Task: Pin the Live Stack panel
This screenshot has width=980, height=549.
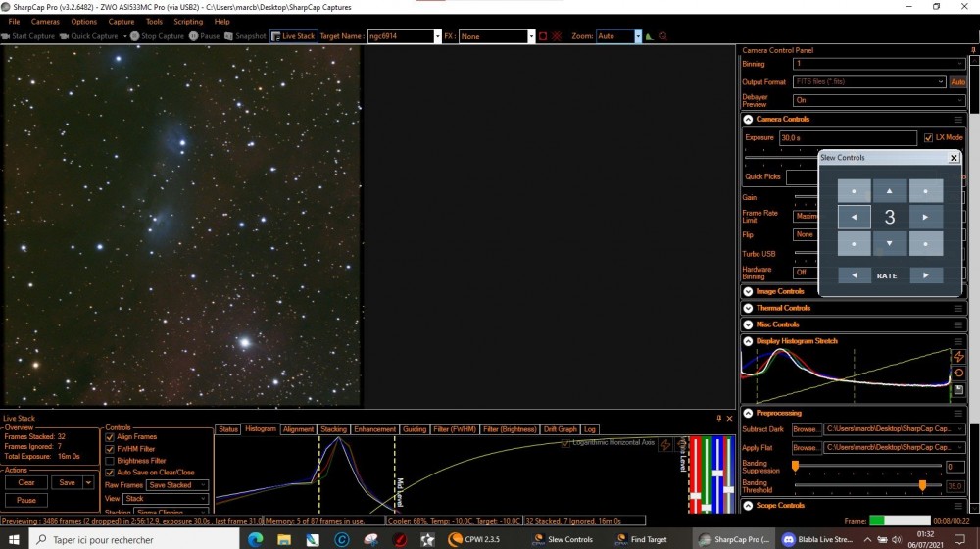Action: [718, 418]
